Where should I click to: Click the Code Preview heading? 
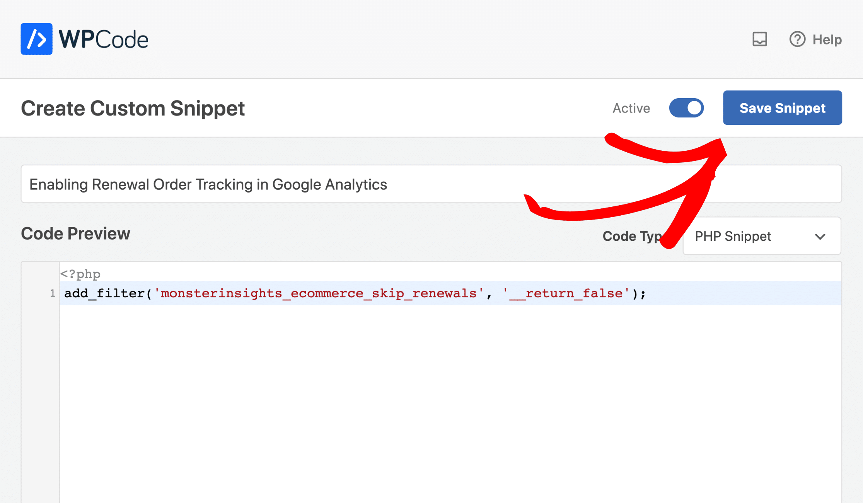tap(75, 234)
